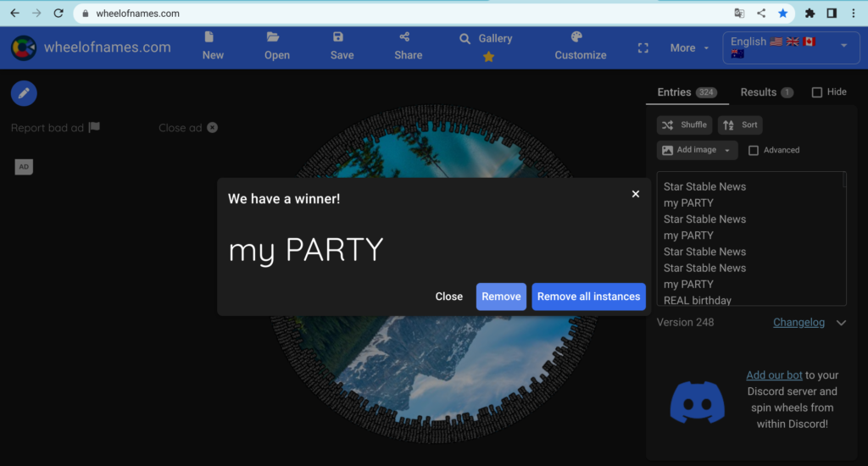Toggle the Hide checkbox
The image size is (868, 466).
pyautogui.click(x=817, y=92)
